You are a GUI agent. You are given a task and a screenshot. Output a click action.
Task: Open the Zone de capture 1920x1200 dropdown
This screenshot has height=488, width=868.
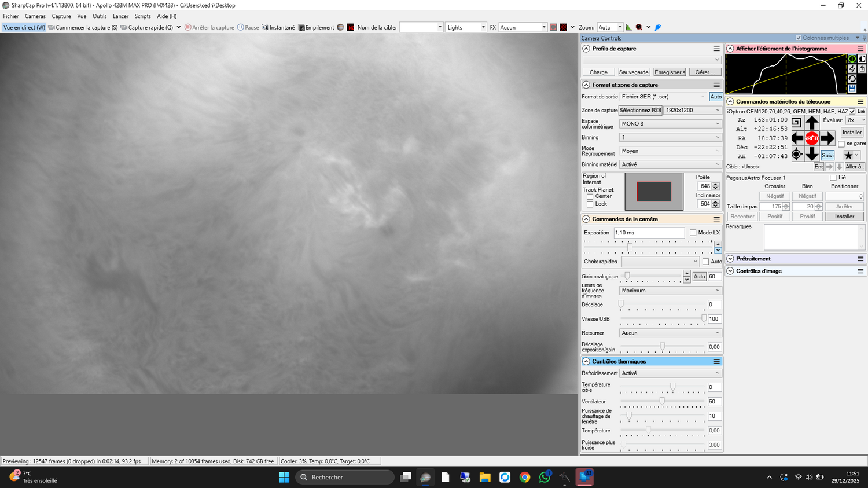coord(693,110)
